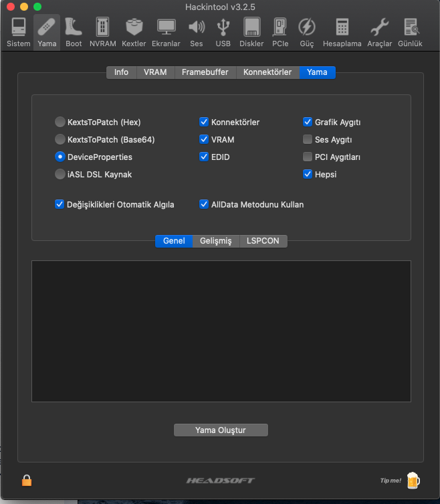Uncheck the Konnektörler checkbox

pos(204,122)
